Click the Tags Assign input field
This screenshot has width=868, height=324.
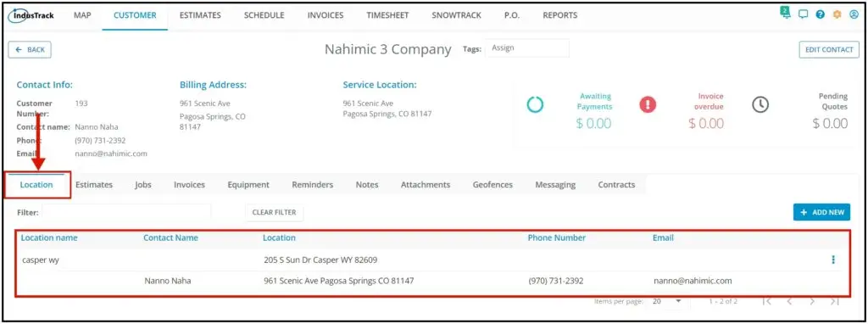(527, 48)
